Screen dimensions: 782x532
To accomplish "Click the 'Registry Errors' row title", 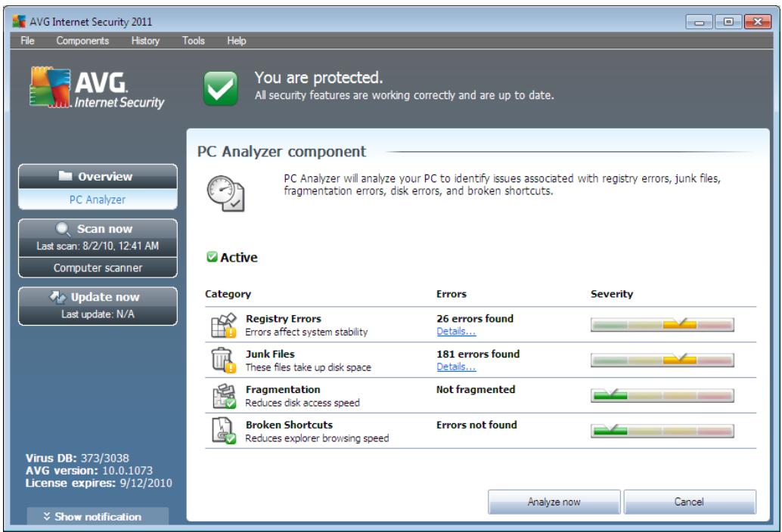I will point(284,319).
